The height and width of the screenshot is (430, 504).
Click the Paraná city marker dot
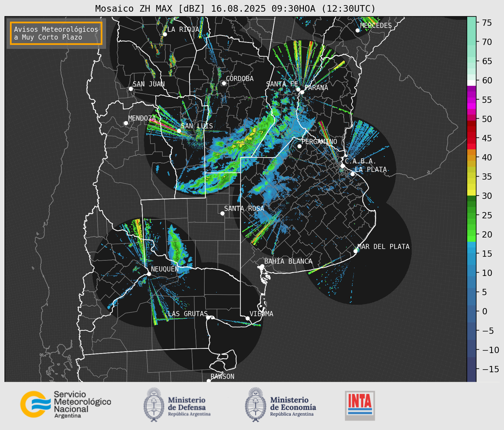coord(302,92)
